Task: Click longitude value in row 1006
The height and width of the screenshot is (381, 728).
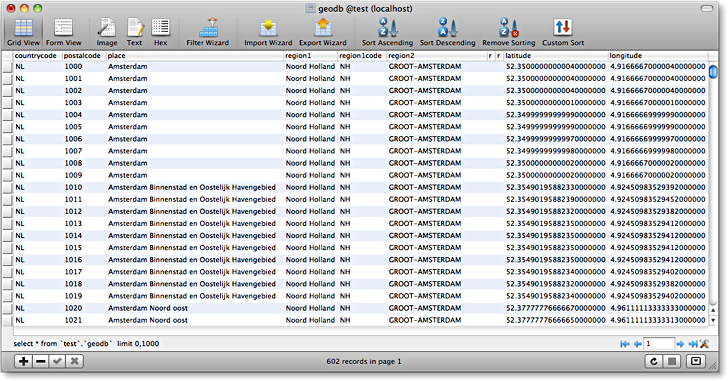Action: (x=658, y=139)
